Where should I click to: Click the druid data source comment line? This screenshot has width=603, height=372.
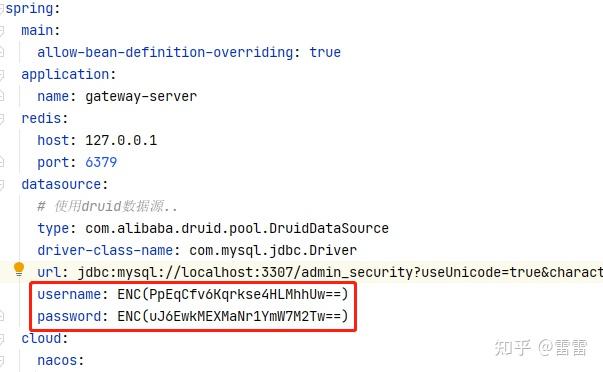[x=107, y=206]
